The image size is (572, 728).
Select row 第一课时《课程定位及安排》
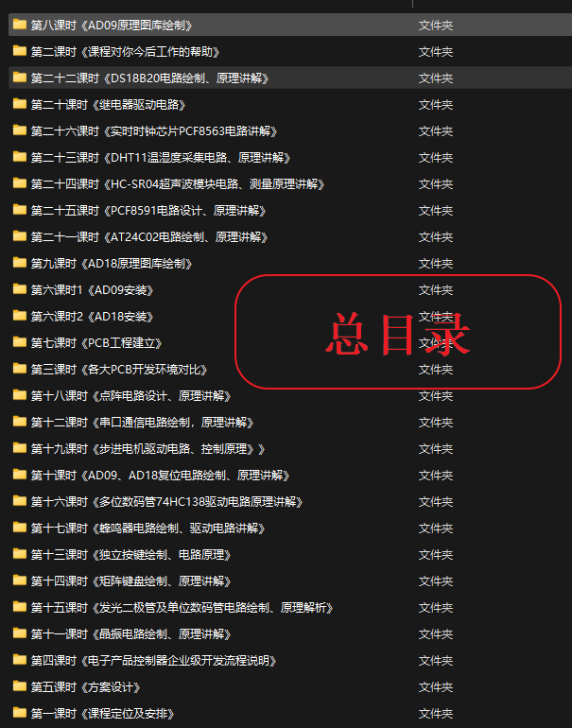[x=290, y=713]
